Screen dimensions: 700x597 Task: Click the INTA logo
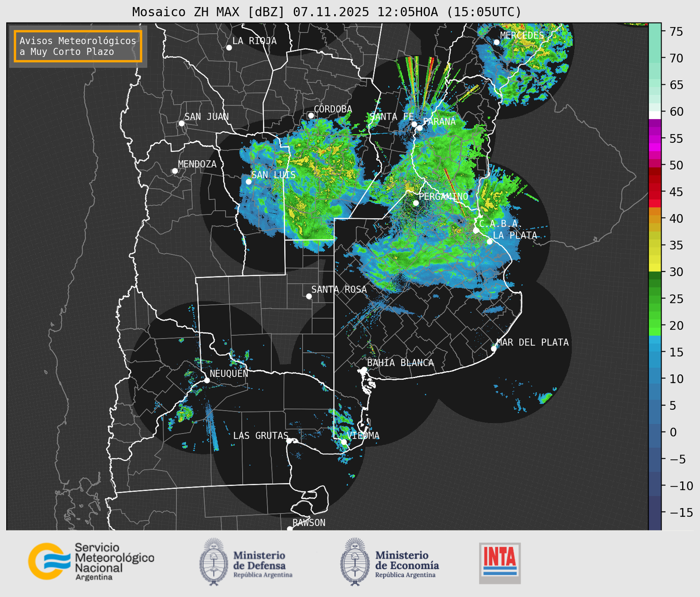[500, 563]
